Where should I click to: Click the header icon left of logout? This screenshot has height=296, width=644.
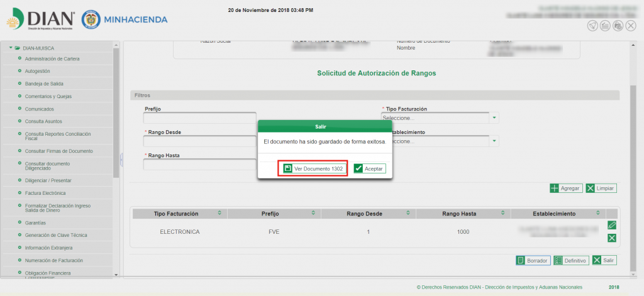618,25
